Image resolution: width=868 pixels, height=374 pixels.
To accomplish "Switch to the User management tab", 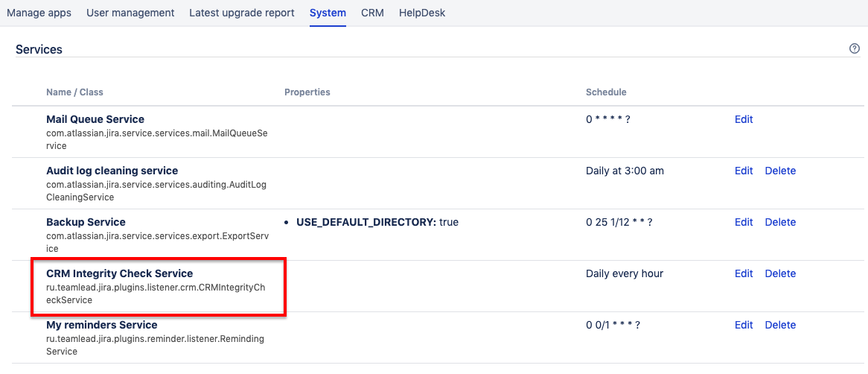I will coord(130,13).
